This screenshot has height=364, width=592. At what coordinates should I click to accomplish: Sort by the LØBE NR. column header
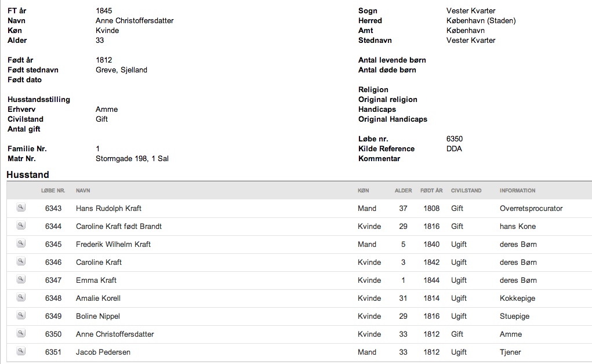[x=53, y=191]
